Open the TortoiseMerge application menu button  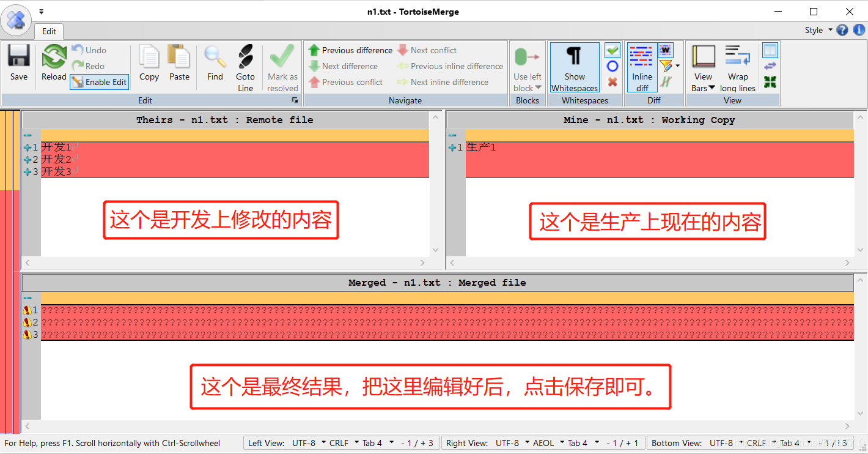tap(16, 20)
